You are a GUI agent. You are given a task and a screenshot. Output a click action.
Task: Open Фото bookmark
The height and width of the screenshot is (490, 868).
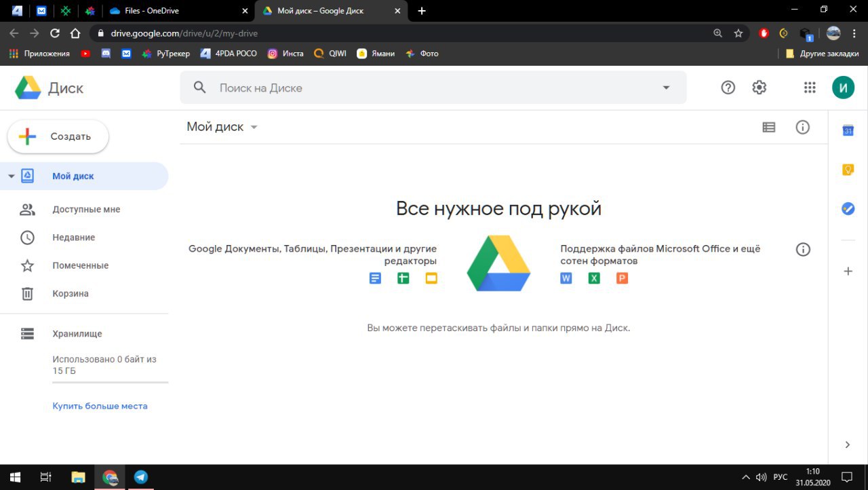point(422,54)
